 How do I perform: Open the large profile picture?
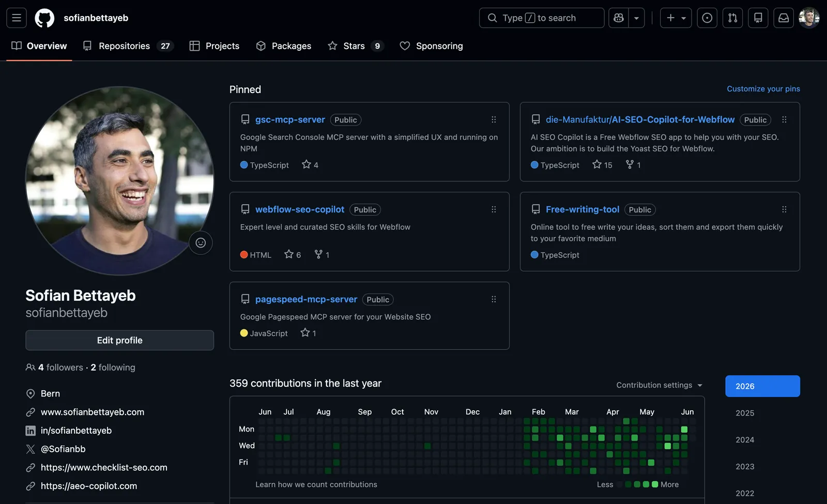click(x=119, y=180)
